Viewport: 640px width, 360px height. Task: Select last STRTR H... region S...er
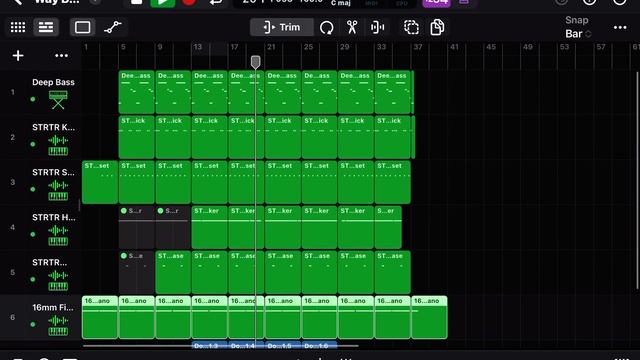click(x=388, y=227)
